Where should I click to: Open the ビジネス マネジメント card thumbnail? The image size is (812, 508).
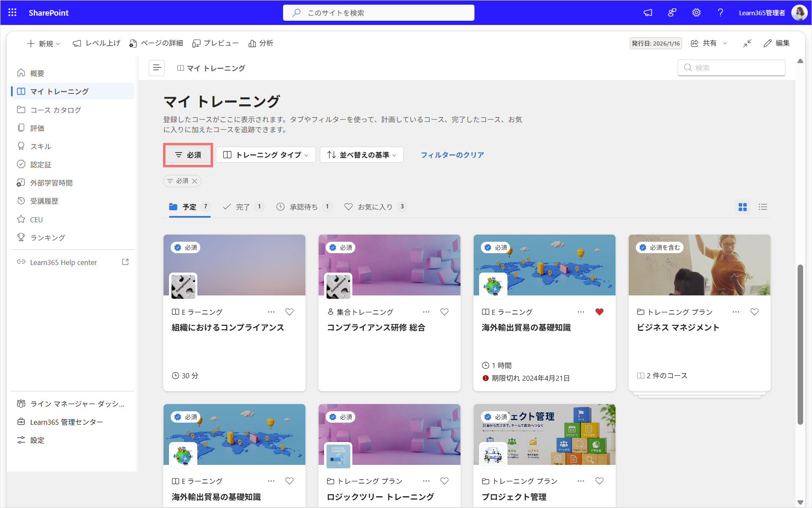699,265
